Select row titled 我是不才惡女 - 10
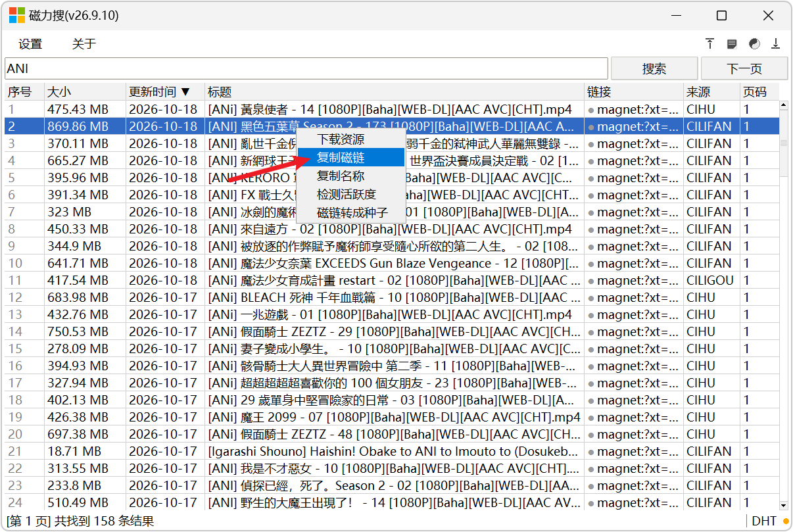The image size is (793, 532). click(x=391, y=468)
